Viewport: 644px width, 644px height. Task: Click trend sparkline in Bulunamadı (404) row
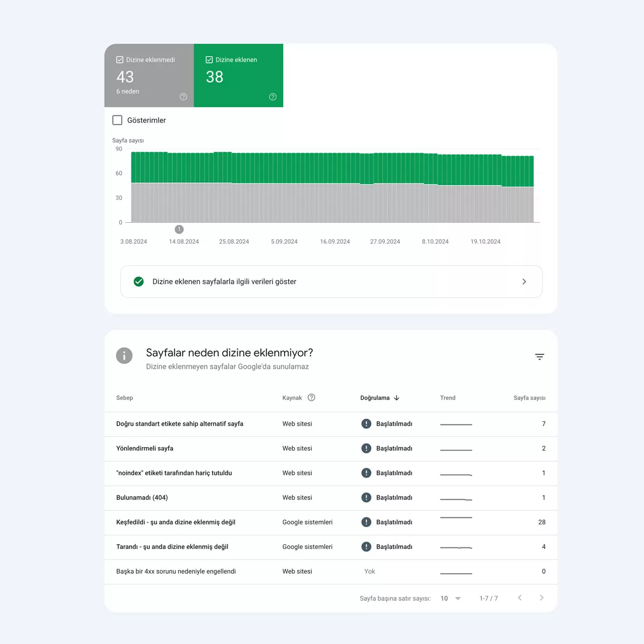[x=456, y=499]
